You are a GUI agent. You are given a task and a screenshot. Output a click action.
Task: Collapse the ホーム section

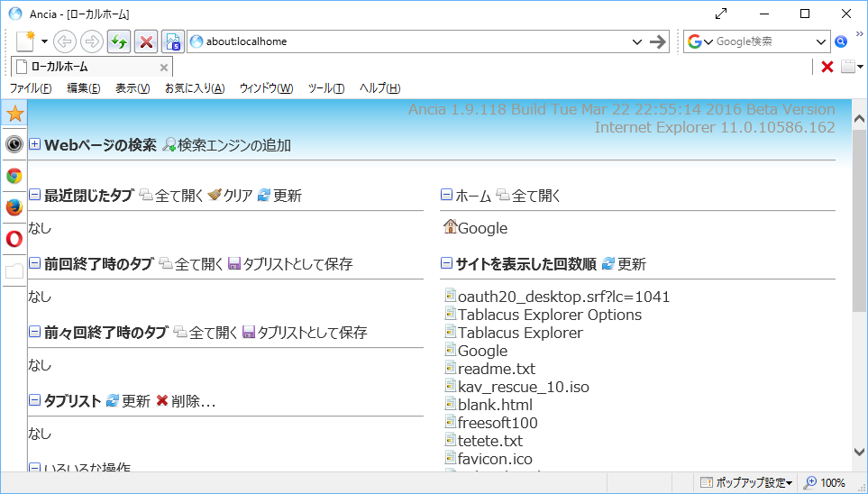(x=446, y=195)
